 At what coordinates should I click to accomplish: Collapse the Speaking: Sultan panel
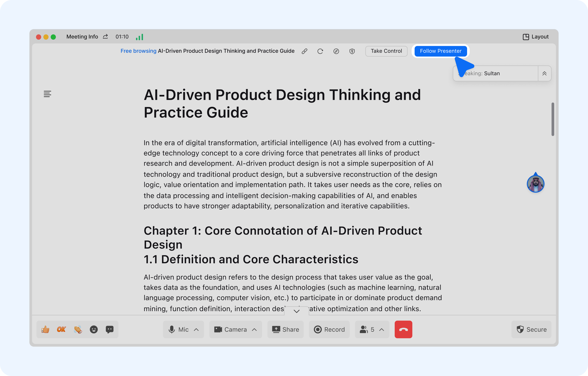click(x=544, y=73)
